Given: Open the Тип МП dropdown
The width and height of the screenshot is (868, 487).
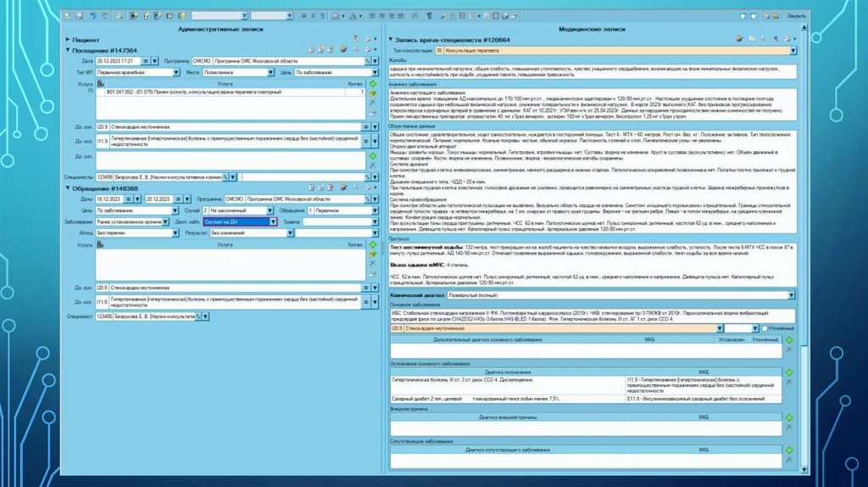Looking at the screenshot, I should (175, 72).
